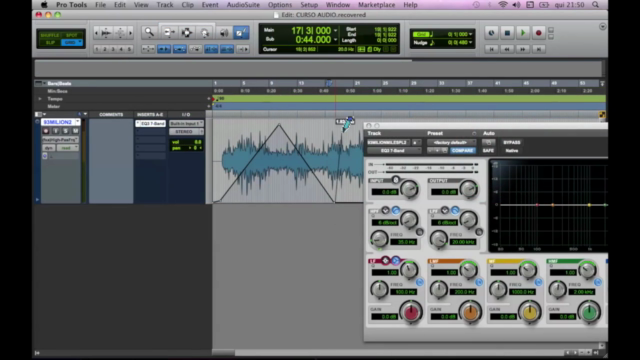Click the OUTPUT gain knob
640x360 pixels.
(469, 189)
